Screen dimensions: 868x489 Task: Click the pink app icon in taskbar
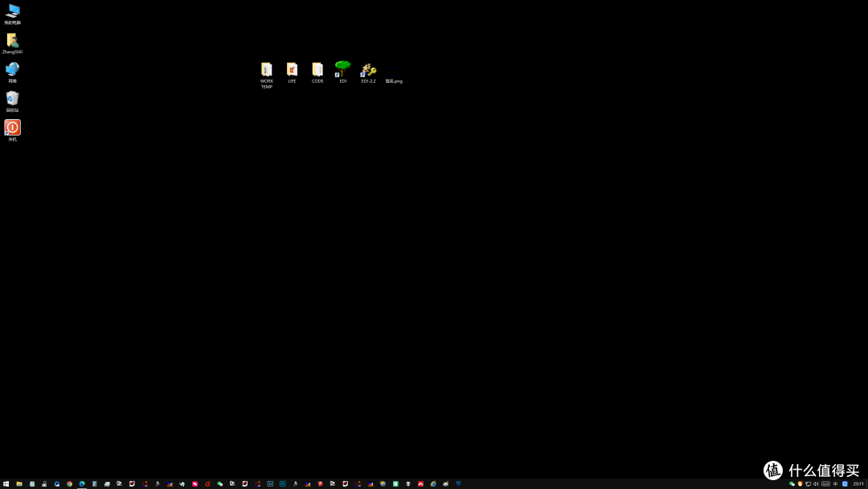point(194,483)
